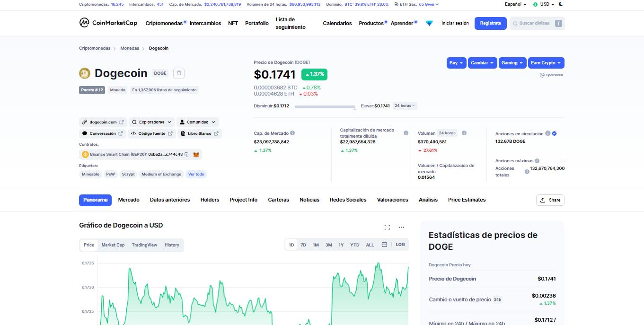Click the Regístrate button

click(x=490, y=23)
